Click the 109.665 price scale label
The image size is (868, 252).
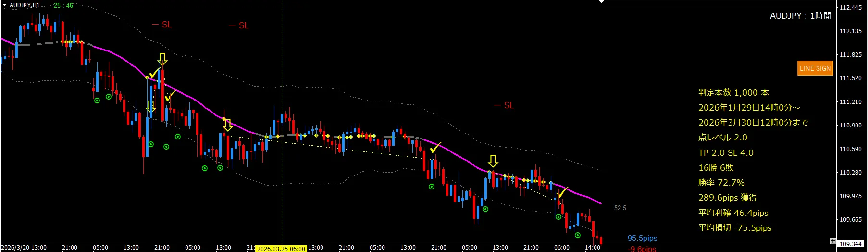(x=850, y=220)
